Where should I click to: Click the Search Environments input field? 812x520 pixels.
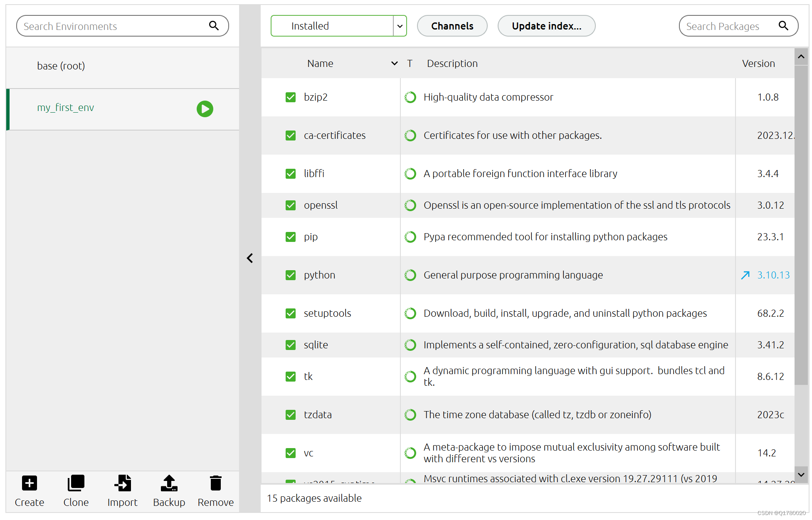pyautogui.click(x=112, y=26)
